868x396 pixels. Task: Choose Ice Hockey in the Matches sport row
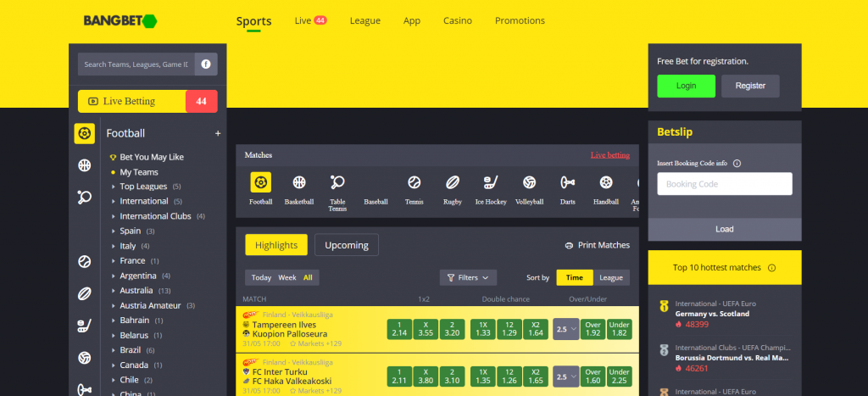point(491,189)
